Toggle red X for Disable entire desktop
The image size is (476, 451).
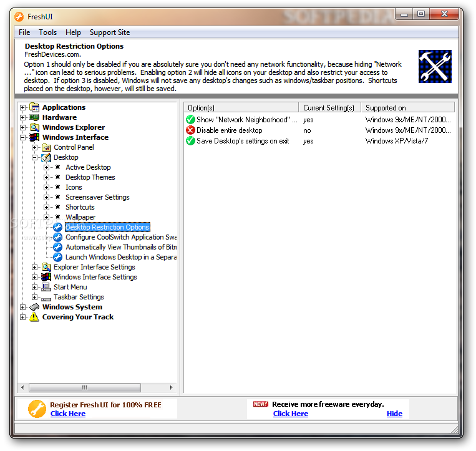190,130
